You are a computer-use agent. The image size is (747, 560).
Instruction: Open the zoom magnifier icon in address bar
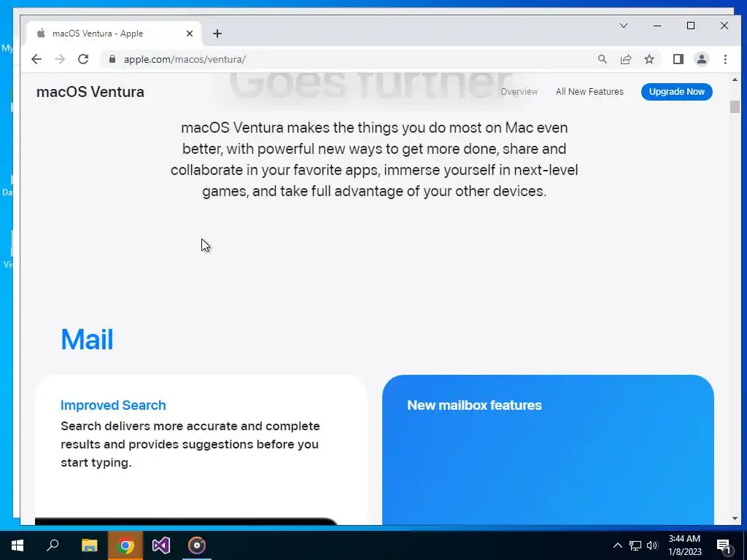[602, 59]
